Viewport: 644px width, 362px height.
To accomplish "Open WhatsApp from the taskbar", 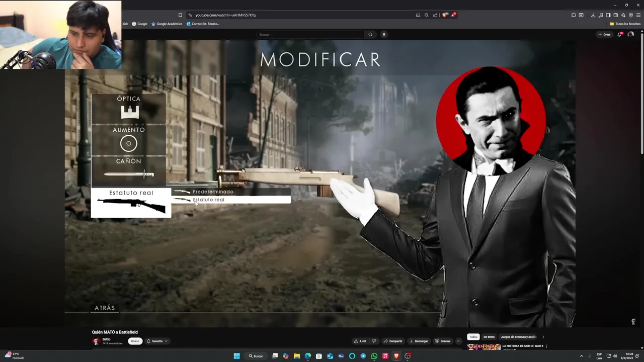I will coord(374,356).
